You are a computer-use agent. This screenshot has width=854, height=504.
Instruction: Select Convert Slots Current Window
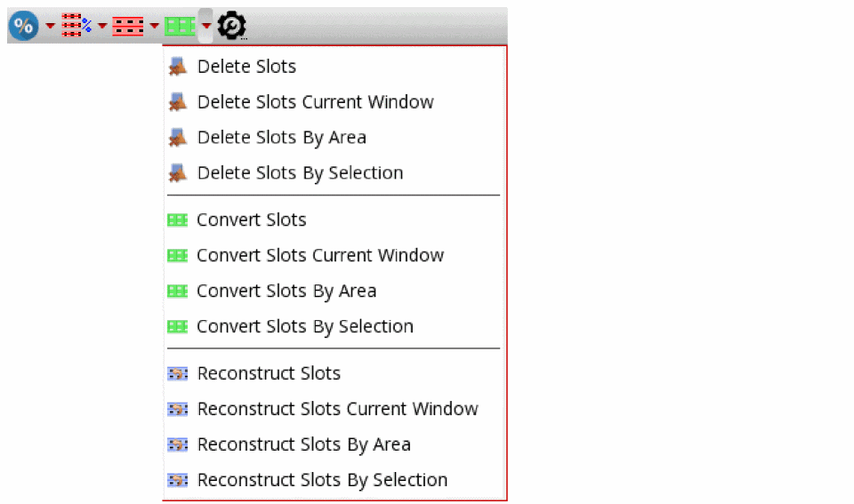(319, 256)
